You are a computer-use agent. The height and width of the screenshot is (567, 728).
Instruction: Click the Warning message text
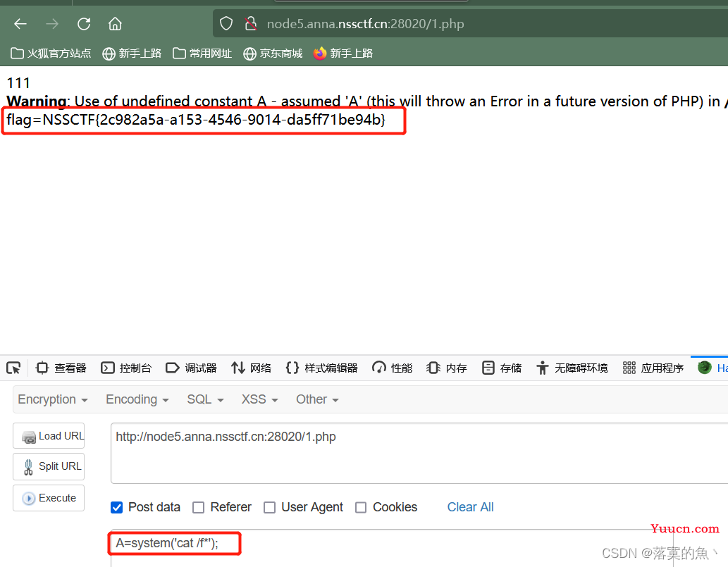tap(366, 101)
